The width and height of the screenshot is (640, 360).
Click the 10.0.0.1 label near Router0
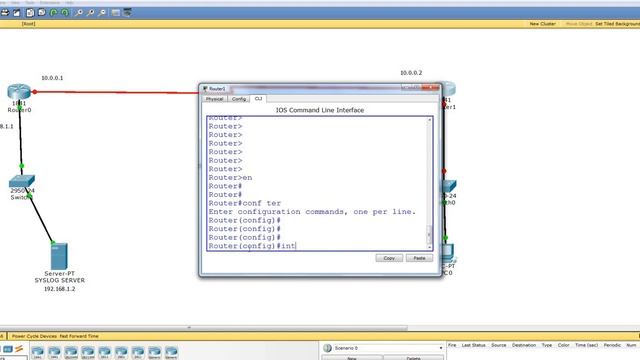point(52,78)
